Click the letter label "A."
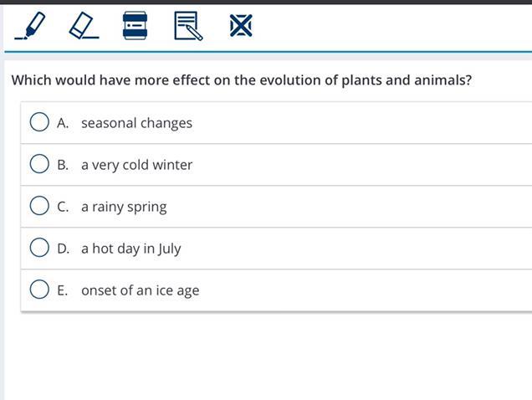The image size is (532, 400). pyautogui.click(x=63, y=123)
